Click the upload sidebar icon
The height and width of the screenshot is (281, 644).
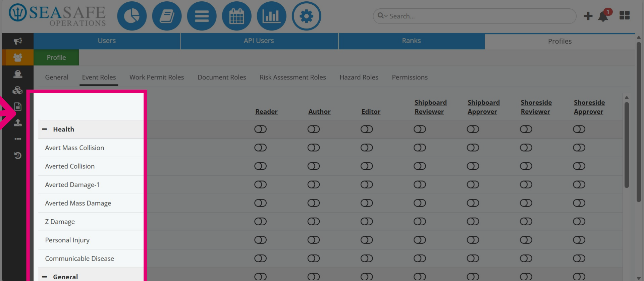[18, 123]
